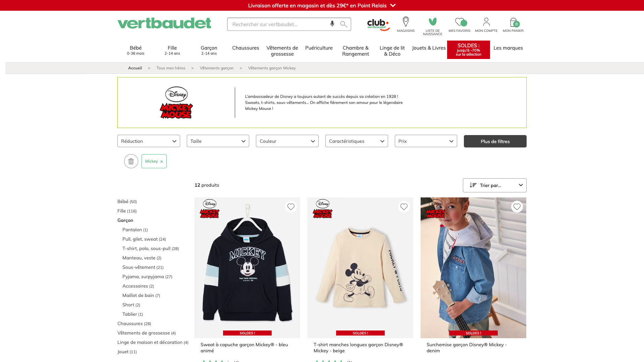The image size is (644, 362).
Task: Remove the Mickey filter tag
Action: point(161,162)
